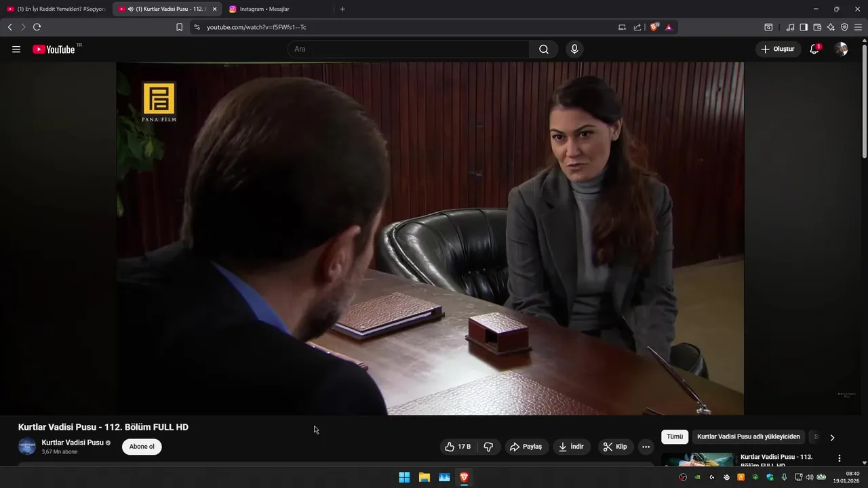The height and width of the screenshot is (488, 868).
Task: Switch to the Instagram Mesajlar tab
Action: (x=278, y=9)
